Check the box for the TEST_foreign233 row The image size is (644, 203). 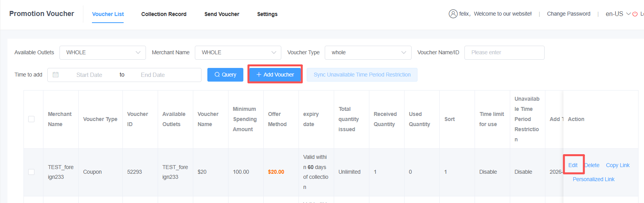[31, 172]
